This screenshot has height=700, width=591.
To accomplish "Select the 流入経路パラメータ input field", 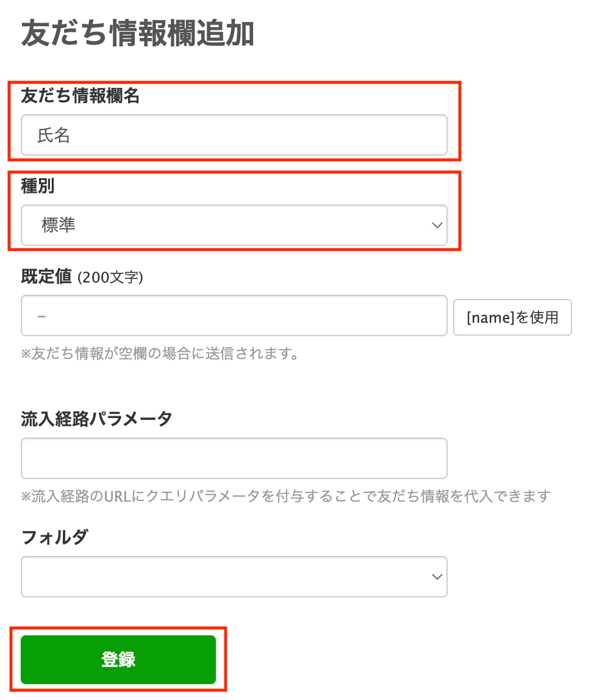I will pos(234,458).
